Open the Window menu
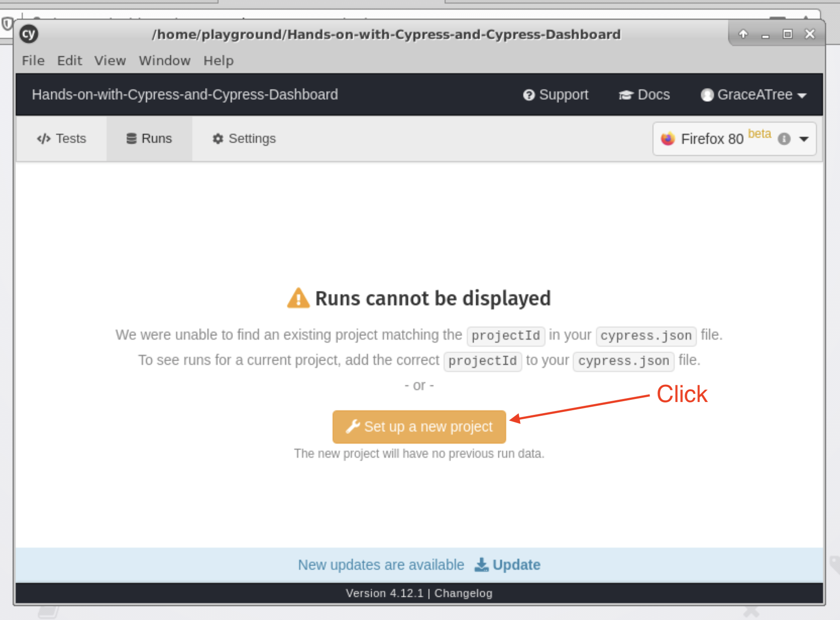840x620 pixels. tap(165, 61)
